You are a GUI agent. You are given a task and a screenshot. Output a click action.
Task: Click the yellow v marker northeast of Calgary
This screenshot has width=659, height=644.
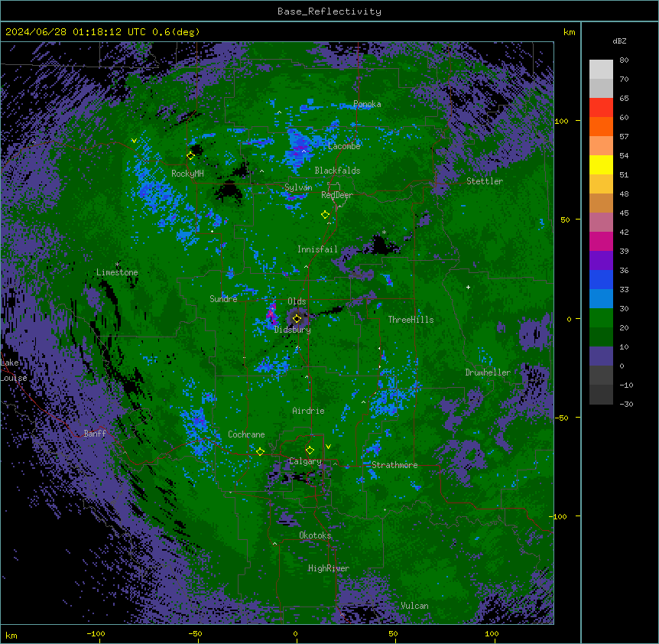(328, 447)
